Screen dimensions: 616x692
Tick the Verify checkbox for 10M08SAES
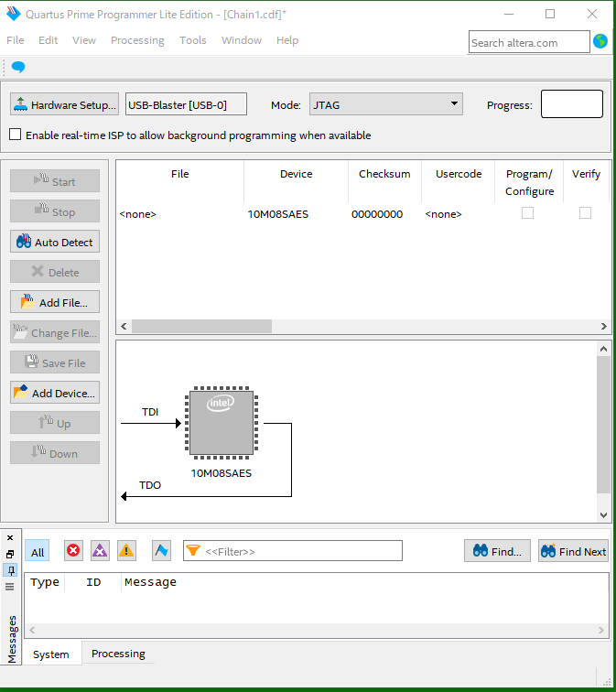tap(585, 213)
